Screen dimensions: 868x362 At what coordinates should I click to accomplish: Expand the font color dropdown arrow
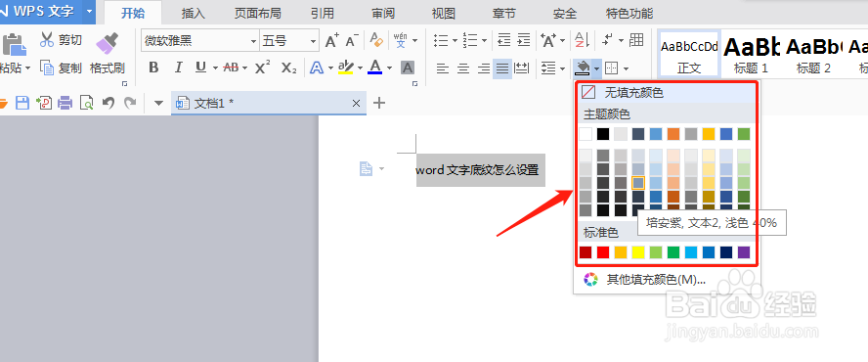[x=390, y=68]
